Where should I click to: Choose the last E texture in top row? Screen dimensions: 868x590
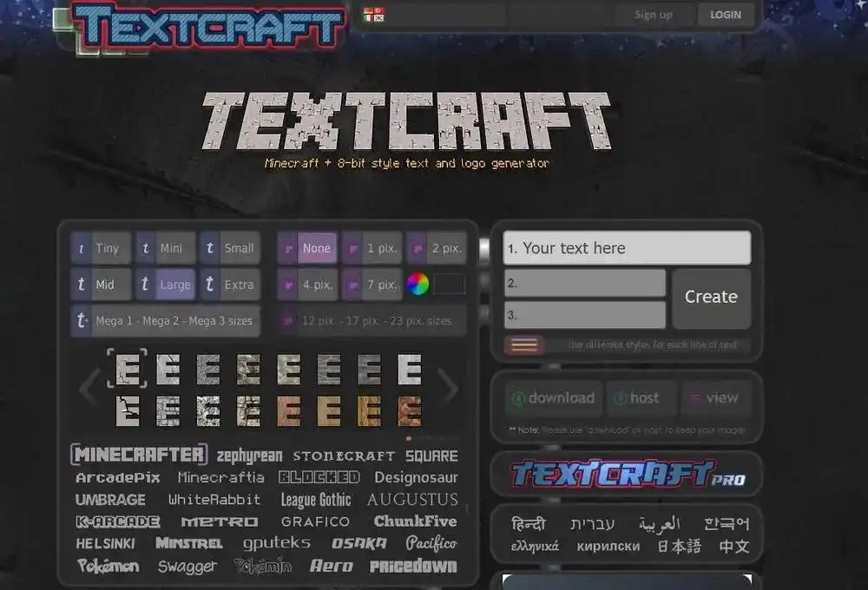click(410, 369)
